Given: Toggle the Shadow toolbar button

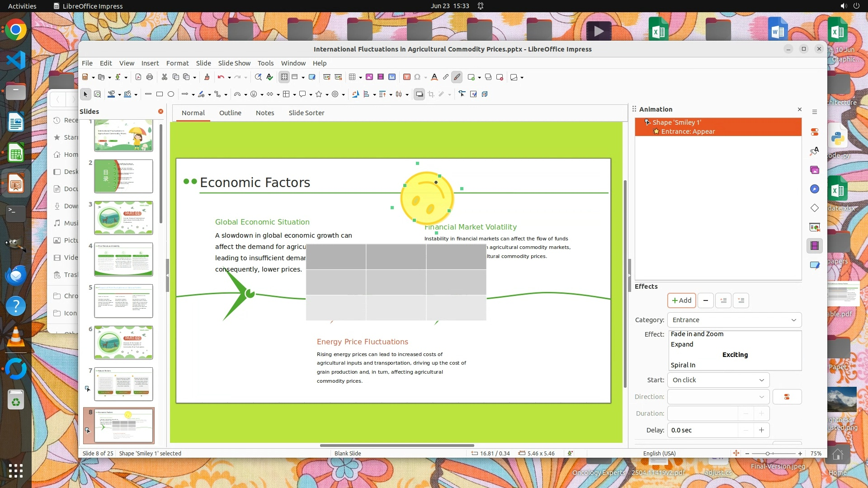Looking at the screenshot, I should click(x=419, y=94).
